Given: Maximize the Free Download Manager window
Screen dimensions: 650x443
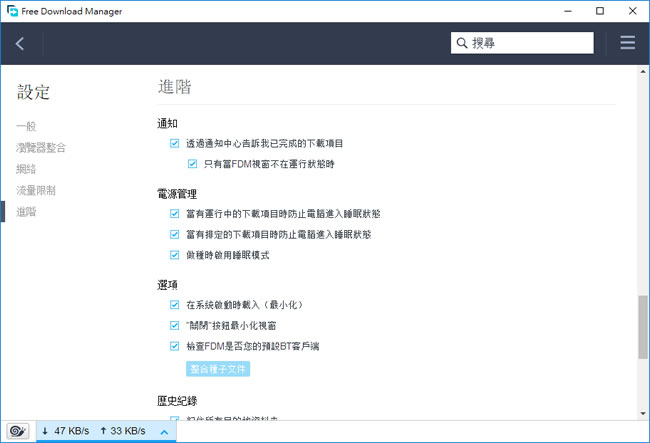Looking at the screenshot, I should click(x=600, y=11).
